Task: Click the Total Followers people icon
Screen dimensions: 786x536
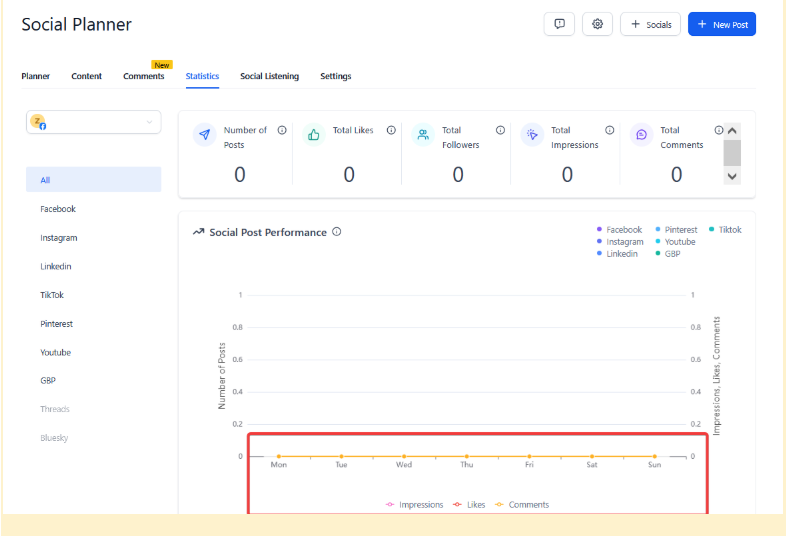Action: point(422,135)
